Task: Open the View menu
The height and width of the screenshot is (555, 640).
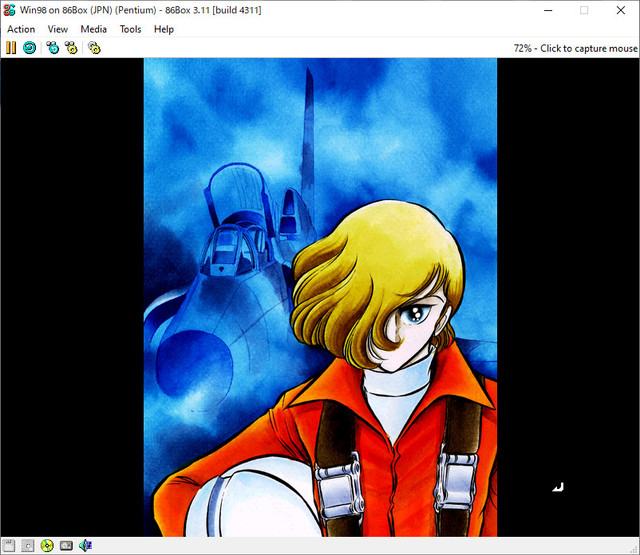Action: [58, 29]
